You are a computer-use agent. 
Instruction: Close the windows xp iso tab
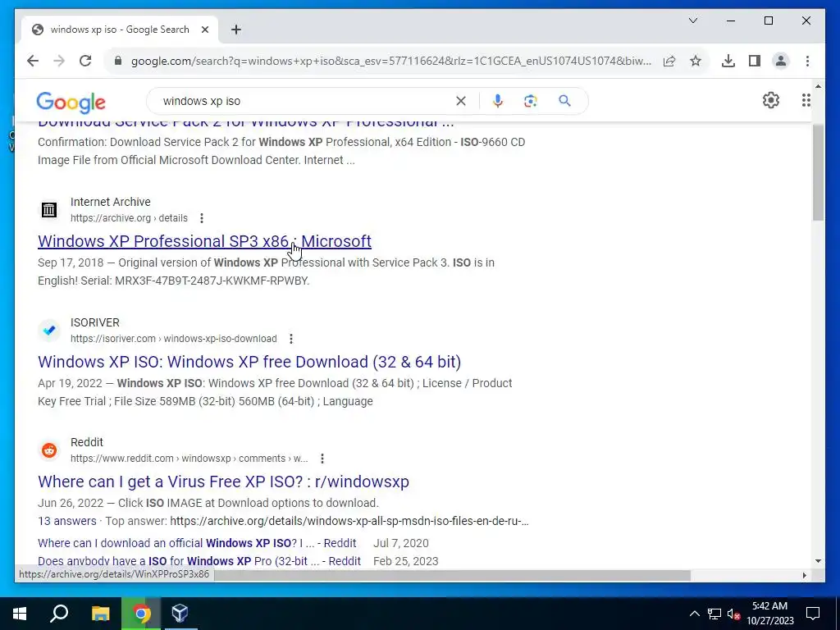coord(204,30)
